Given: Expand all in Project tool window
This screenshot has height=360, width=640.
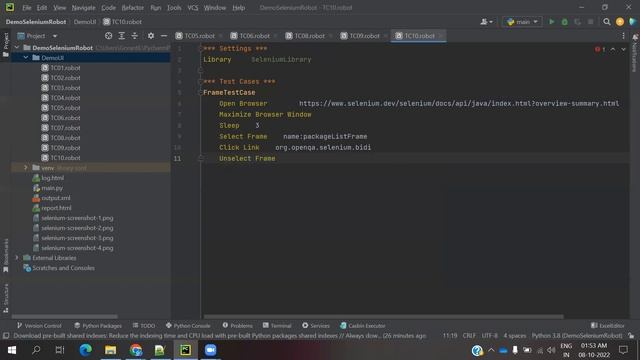Looking at the screenshot, I should point(121,36).
